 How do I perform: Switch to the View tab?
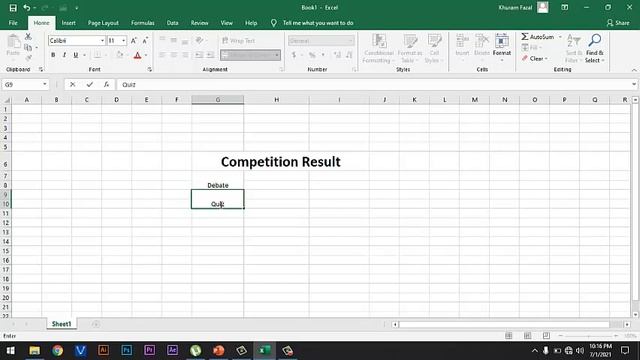[x=227, y=23]
